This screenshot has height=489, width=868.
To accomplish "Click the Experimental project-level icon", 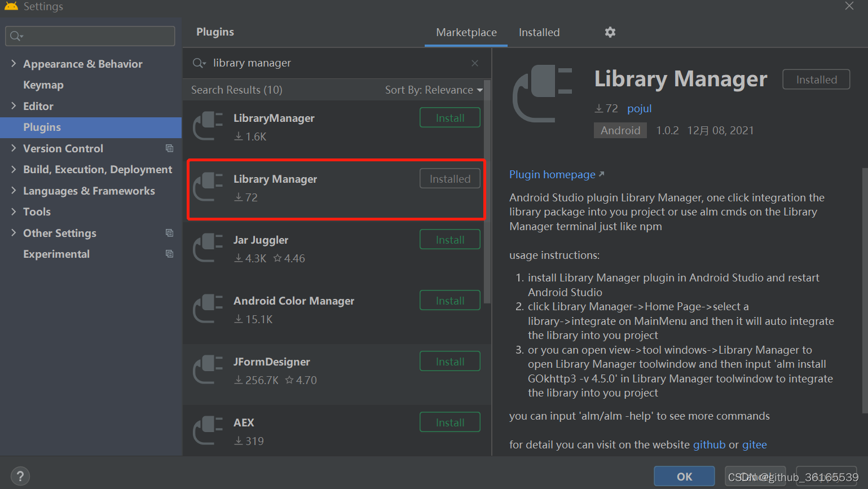I will [169, 254].
